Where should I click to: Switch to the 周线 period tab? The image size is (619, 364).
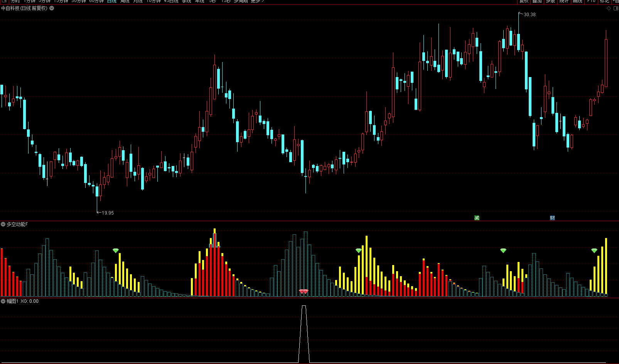coord(125,2)
